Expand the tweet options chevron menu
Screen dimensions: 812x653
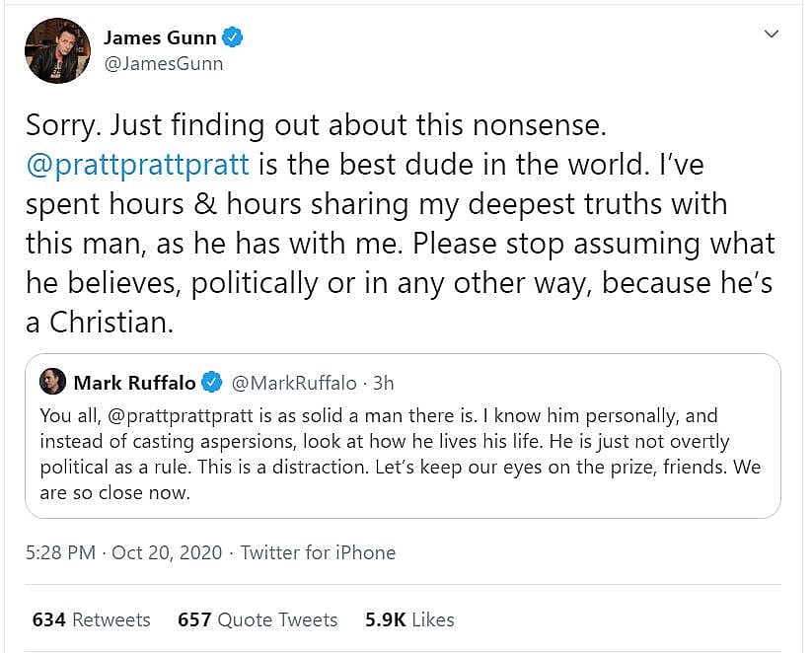point(772,35)
